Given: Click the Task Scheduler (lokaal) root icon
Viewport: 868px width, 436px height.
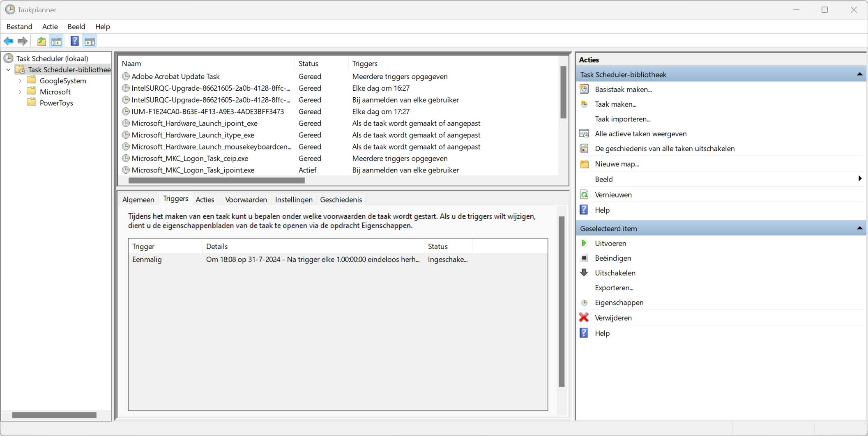Looking at the screenshot, I should coord(9,58).
